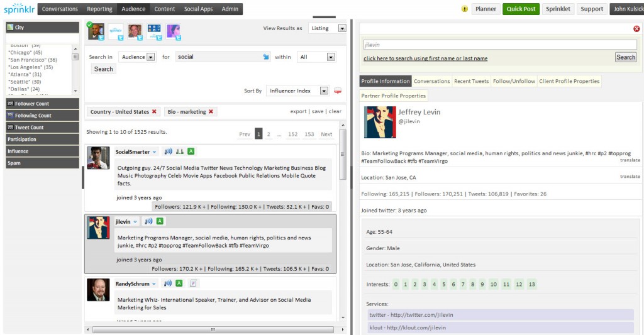The image size is (644, 335).
Task: Click the horizontal scrollbar below the results list
Action: click(x=213, y=329)
